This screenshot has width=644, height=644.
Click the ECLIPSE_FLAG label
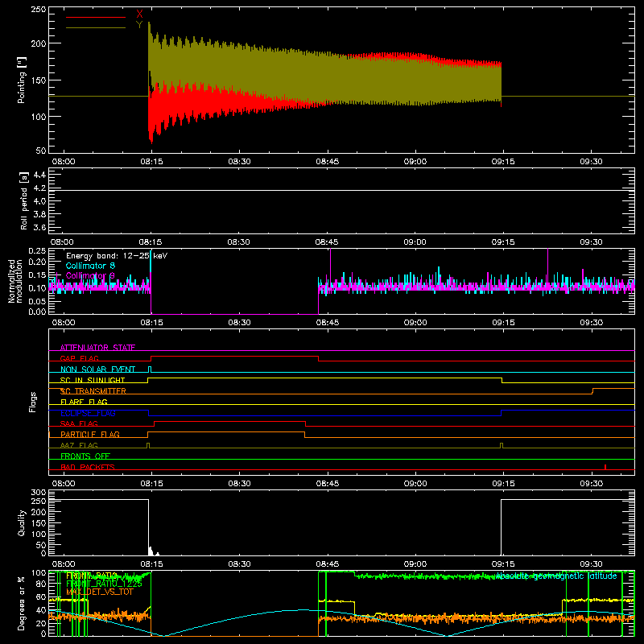pos(88,413)
